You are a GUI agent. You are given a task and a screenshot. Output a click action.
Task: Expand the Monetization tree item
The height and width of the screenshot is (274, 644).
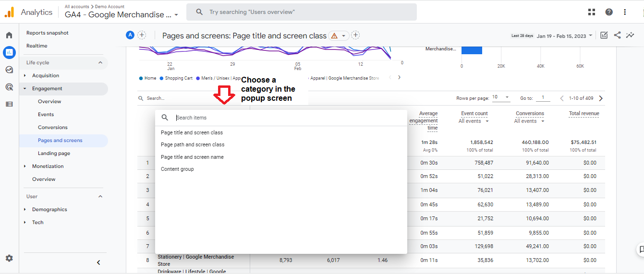coord(25,166)
